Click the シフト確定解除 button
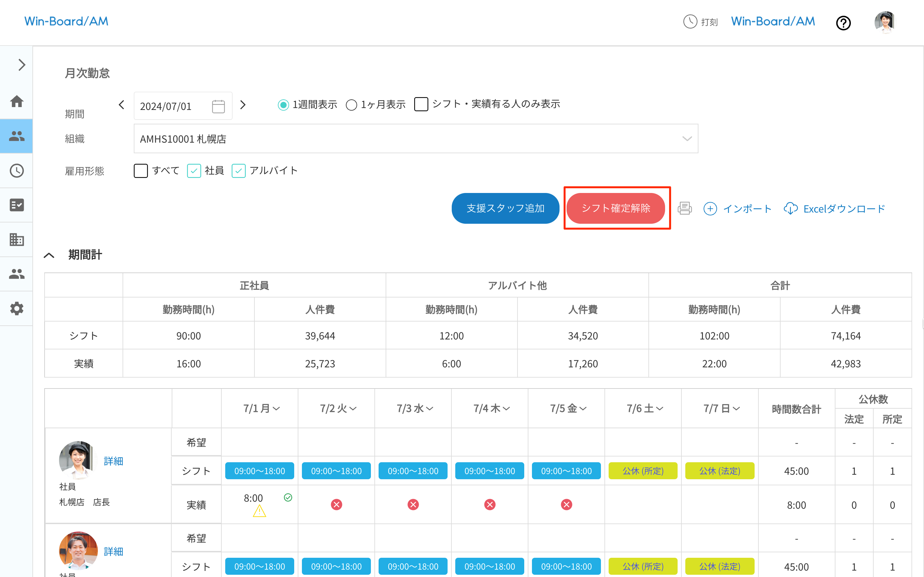 tap(615, 208)
